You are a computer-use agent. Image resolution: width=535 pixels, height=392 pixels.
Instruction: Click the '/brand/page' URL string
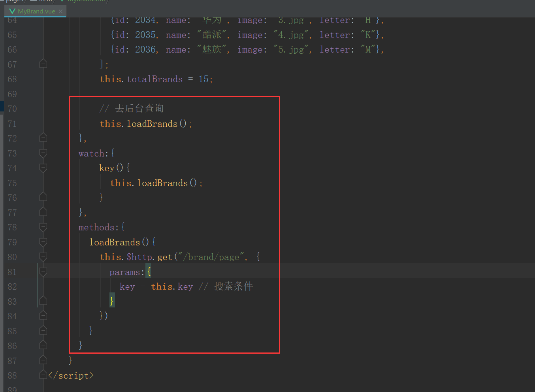pyautogui.click(x=211, y=257)
